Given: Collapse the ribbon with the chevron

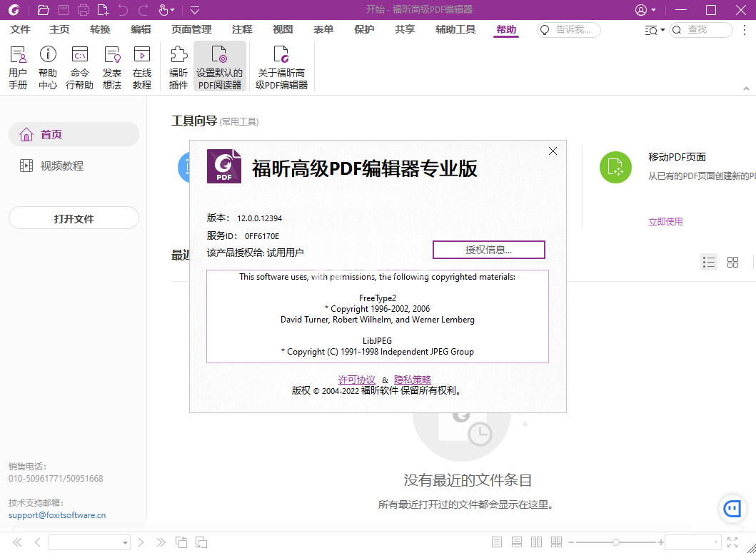Looking at the screenshot, I should click(x=746, y=88).
